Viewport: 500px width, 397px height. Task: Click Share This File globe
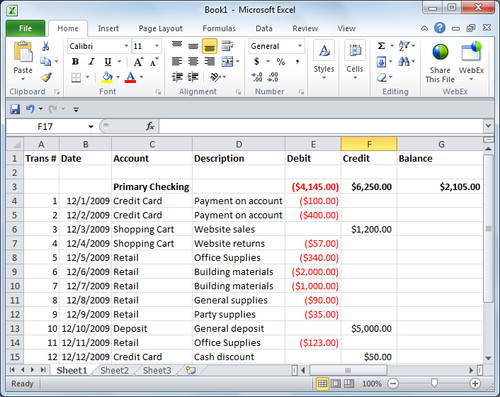coord(440,52)
